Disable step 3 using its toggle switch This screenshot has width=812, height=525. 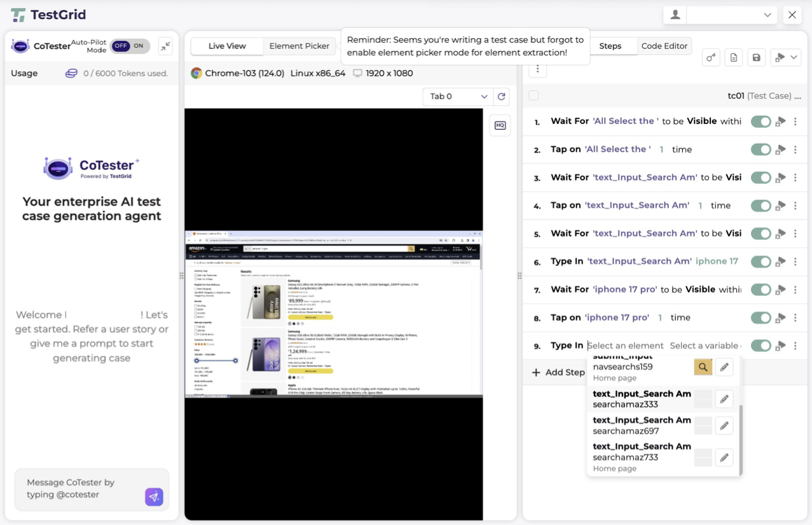760,178
